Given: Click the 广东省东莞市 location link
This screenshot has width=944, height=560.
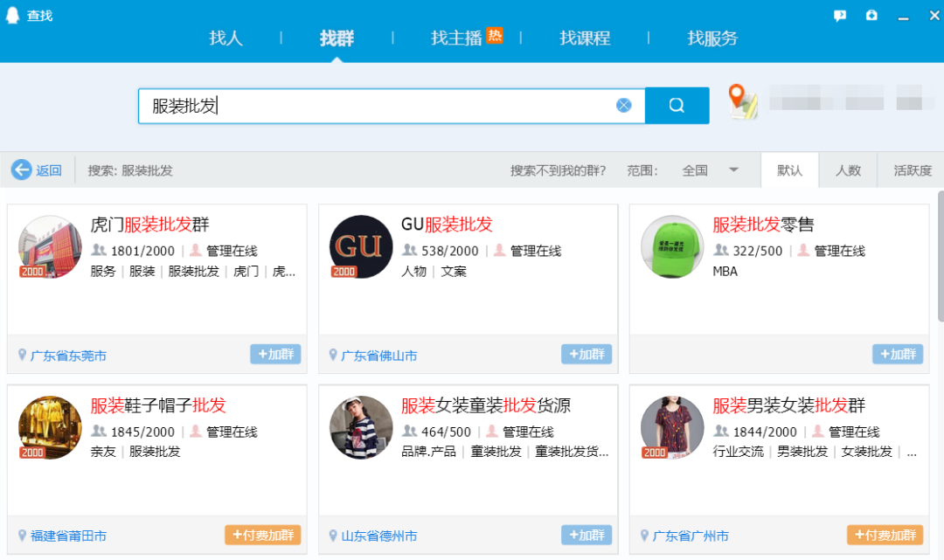Looking at the screenshot, I should click(68, 356).
